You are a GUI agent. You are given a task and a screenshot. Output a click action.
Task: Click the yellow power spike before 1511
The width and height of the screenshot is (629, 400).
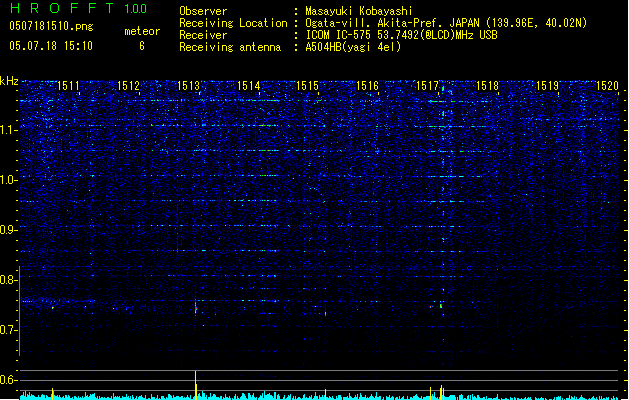point(53,394)
